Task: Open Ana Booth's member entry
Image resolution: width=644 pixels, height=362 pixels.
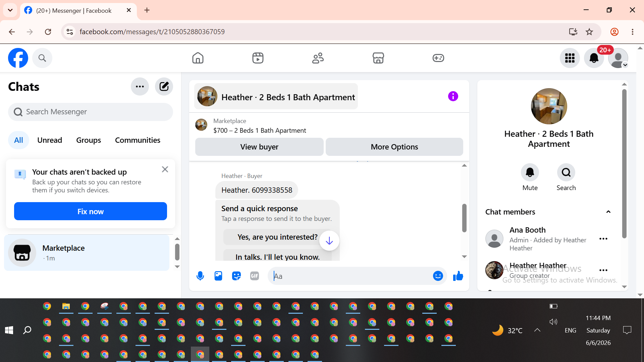Action: 549,239
